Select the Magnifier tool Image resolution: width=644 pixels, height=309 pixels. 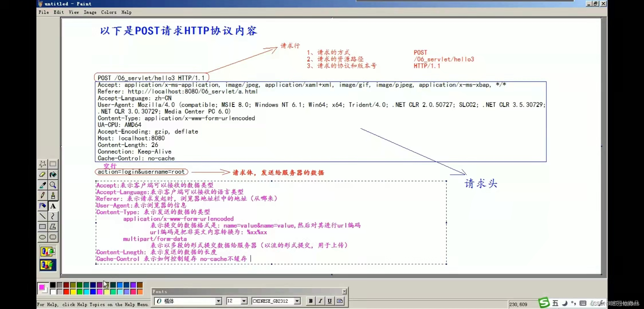point(53,185)
